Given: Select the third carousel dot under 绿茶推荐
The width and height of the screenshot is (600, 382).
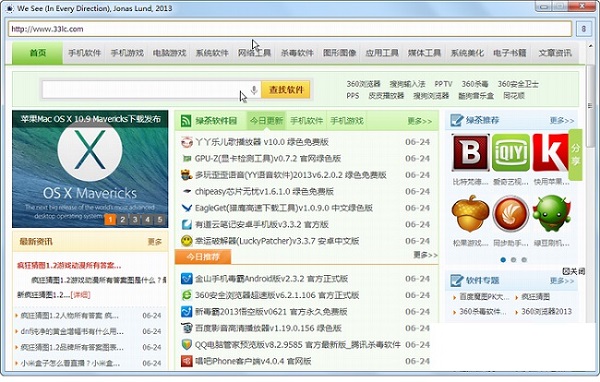Looking at the screenshot, I should (x=524, y=260).
